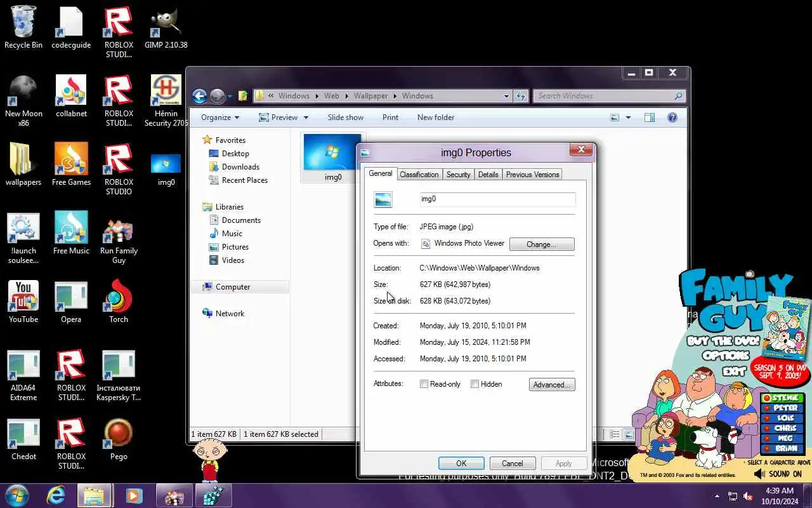Open the !launch soulseek shortcut
Viewport: 812px width, 508px height.
[x=23, y=238]
